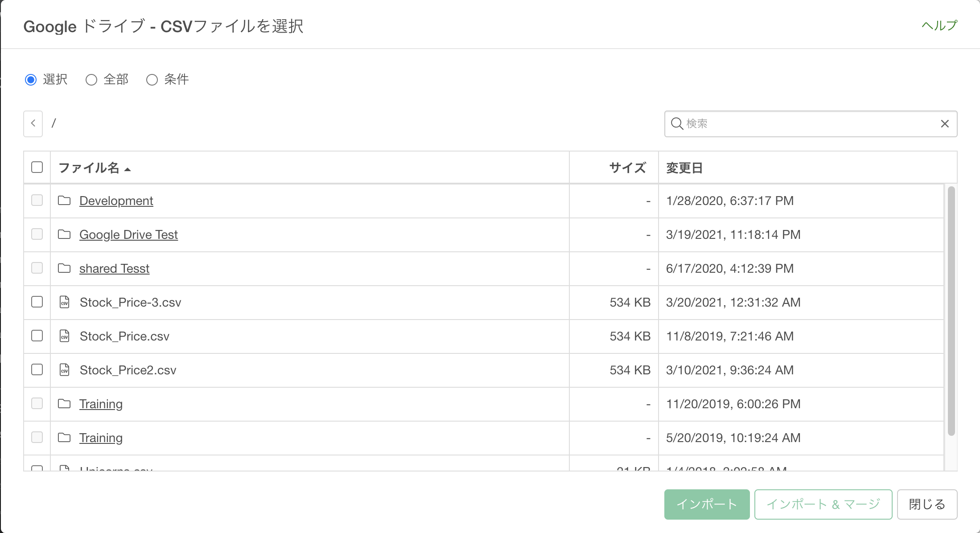Click the date 1/28/2020, 6:37:17 PM
Image resolution: width=980 pixels, height=533 pixels.
click(730, 201)
